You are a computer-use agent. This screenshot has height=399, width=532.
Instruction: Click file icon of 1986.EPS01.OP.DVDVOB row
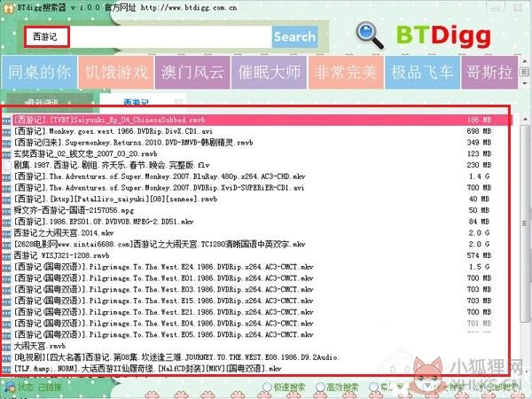pyautogui.click(x=6, y=223)
